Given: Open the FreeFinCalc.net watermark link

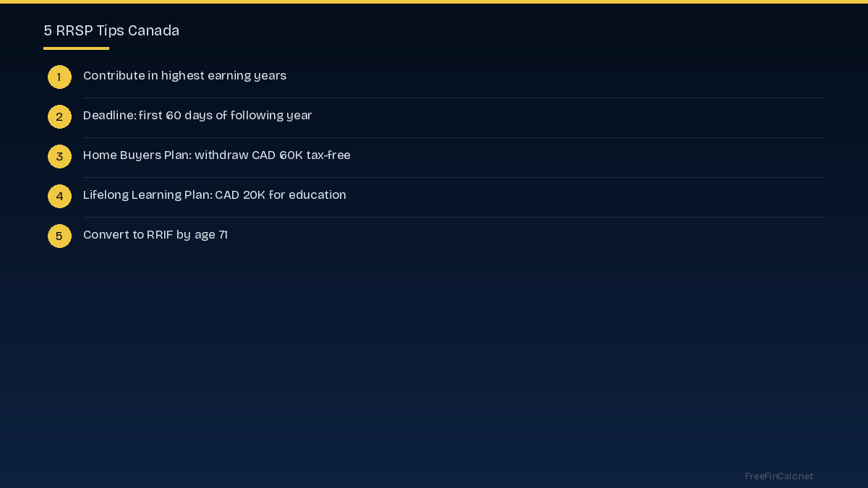Looking at the screenshot, I should click(779, 476).
